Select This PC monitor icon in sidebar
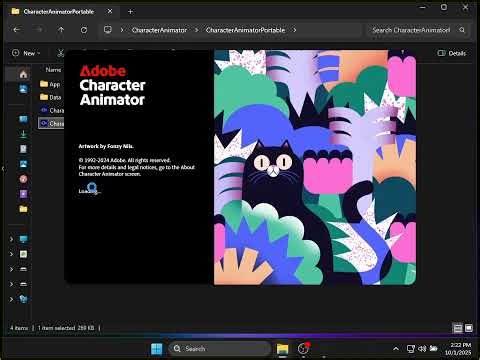Screen dimensions: 480x360 pyautogui.click(x=23, y=239)
